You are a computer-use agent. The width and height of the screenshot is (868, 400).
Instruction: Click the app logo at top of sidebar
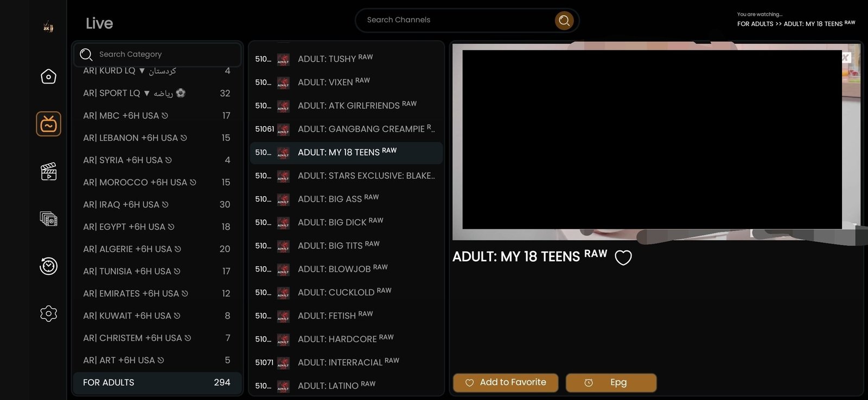pyautogui.click(x=48, y=27)
